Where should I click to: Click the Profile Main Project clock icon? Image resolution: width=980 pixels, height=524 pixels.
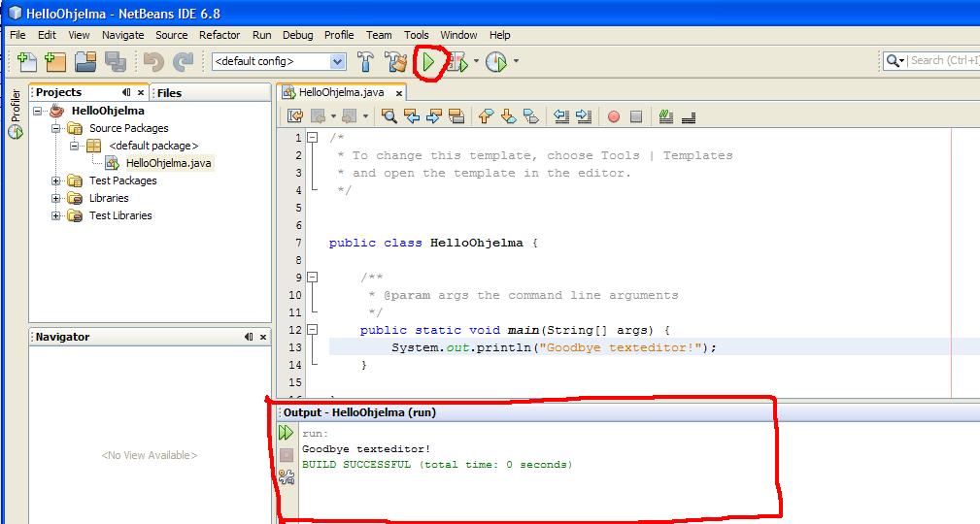point(496,61)
